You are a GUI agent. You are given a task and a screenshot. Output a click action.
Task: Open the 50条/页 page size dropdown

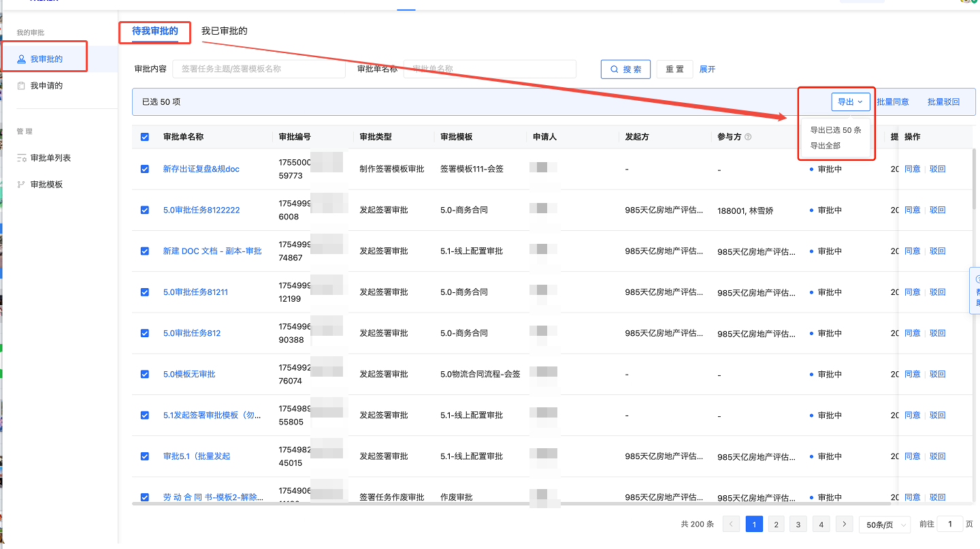tap(885, 524)
